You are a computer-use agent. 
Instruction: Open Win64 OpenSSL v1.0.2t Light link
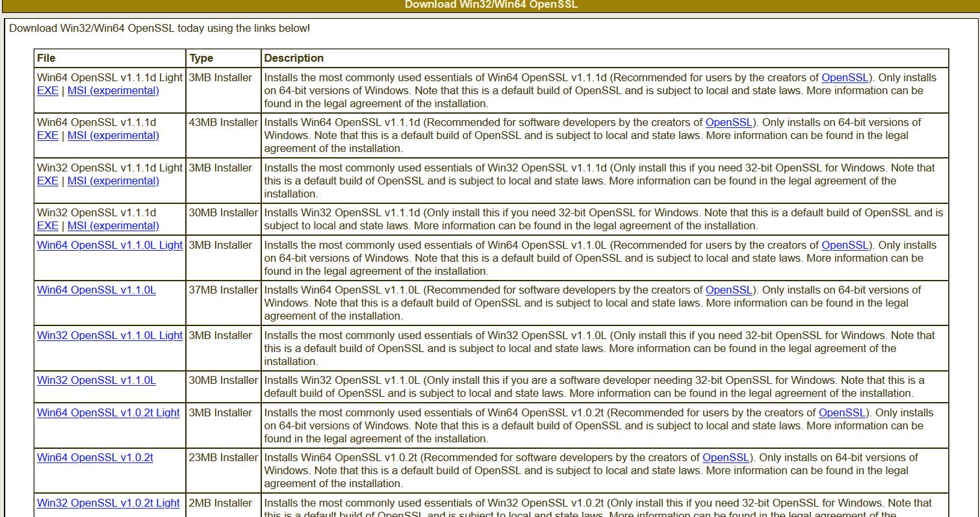pyautogui.click(x=109, y=413)
